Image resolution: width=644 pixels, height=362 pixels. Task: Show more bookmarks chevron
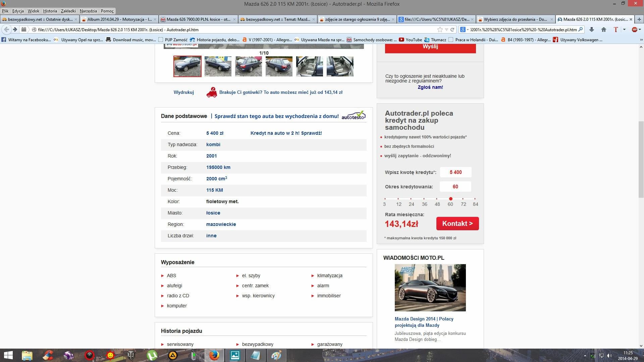(641, 40)
